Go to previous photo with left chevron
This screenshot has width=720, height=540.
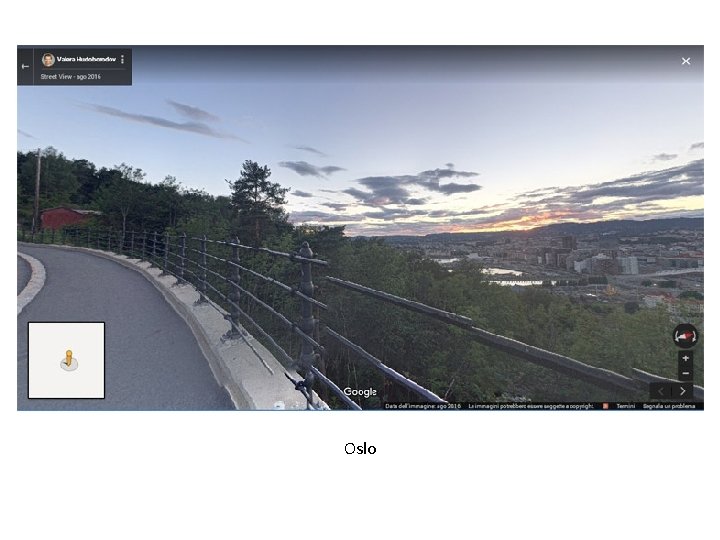point(661,391)
